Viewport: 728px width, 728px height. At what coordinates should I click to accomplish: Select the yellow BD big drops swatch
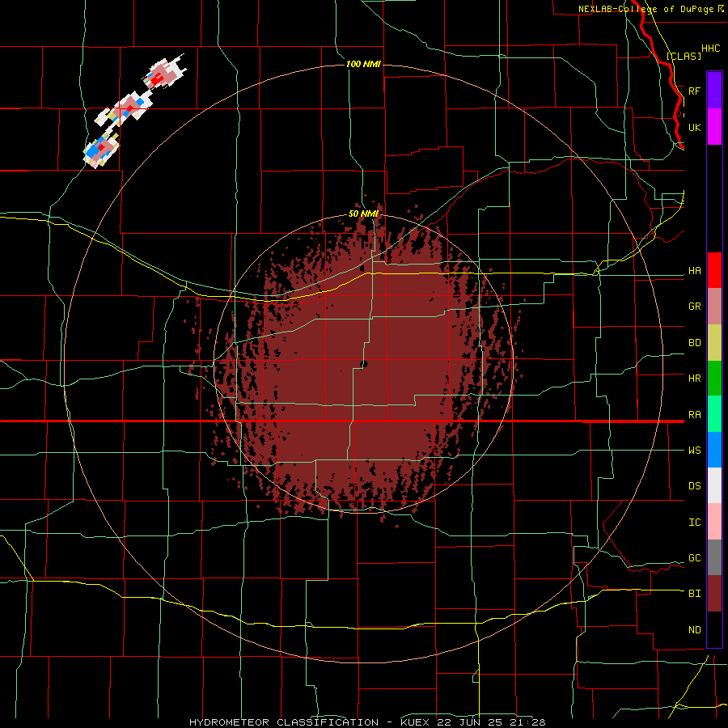pos(714,342)
